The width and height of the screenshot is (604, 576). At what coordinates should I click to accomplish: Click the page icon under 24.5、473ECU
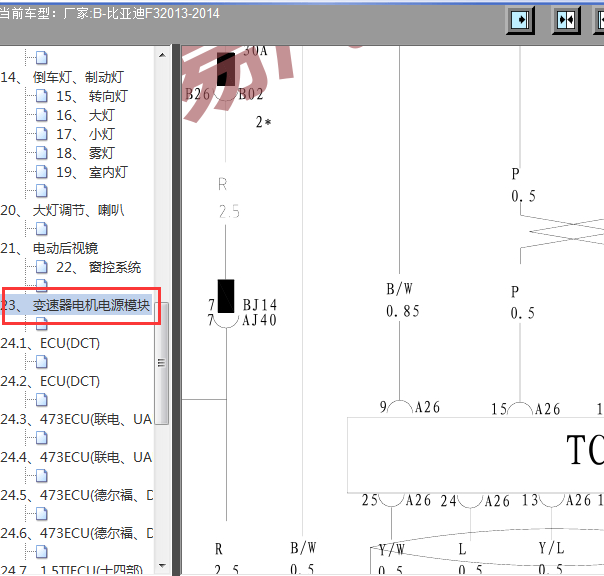tap(42, 514)
